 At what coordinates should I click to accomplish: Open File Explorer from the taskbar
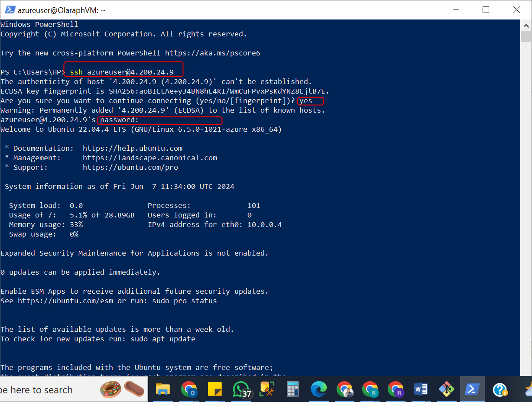tap(163, 389)
